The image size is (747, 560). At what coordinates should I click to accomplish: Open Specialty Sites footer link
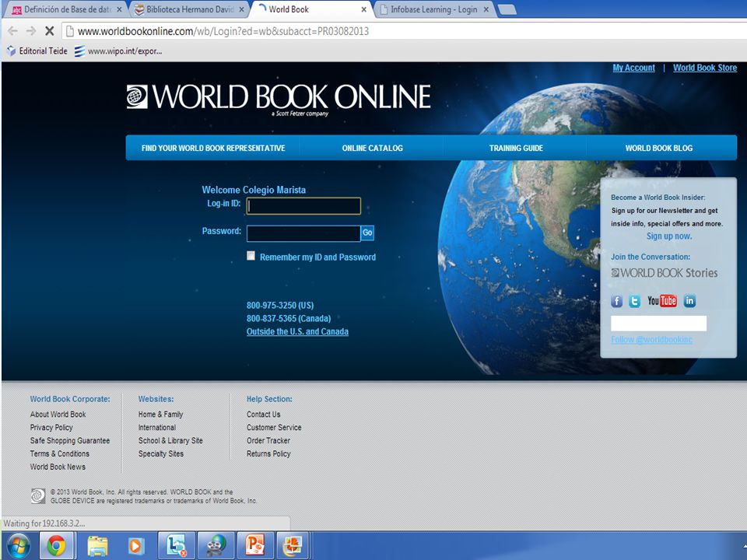point(161,453)
